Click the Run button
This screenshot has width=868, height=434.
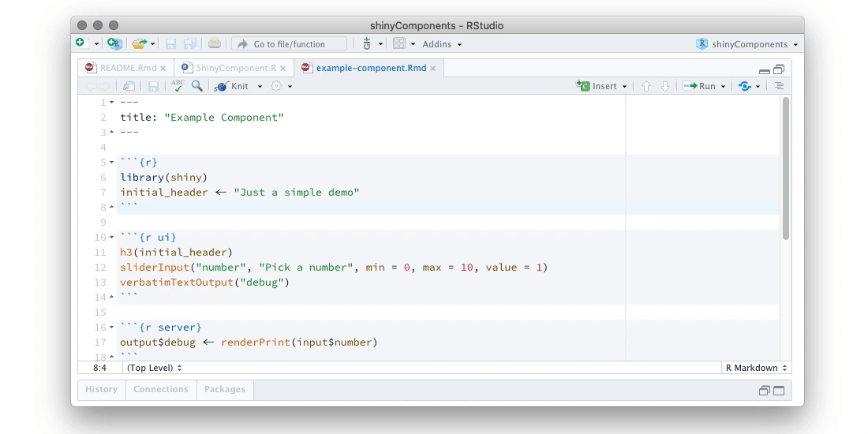(x=700, y=86)
